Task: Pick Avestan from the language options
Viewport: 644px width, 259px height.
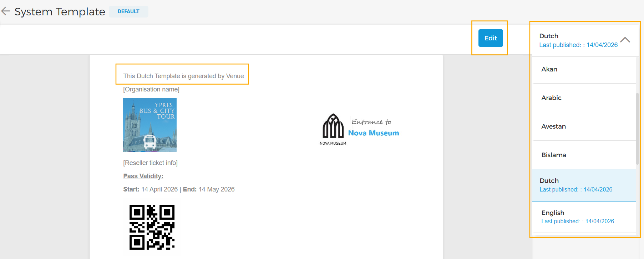Action: pyautogui.click(x=553, y=126)
